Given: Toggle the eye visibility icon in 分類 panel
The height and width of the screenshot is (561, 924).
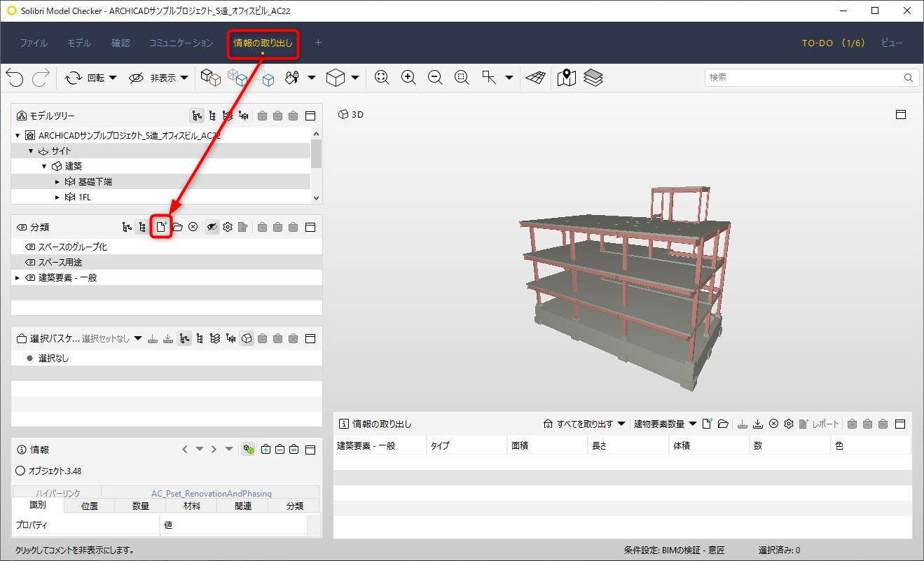Looking at the screenshot, I should [212, 227].
